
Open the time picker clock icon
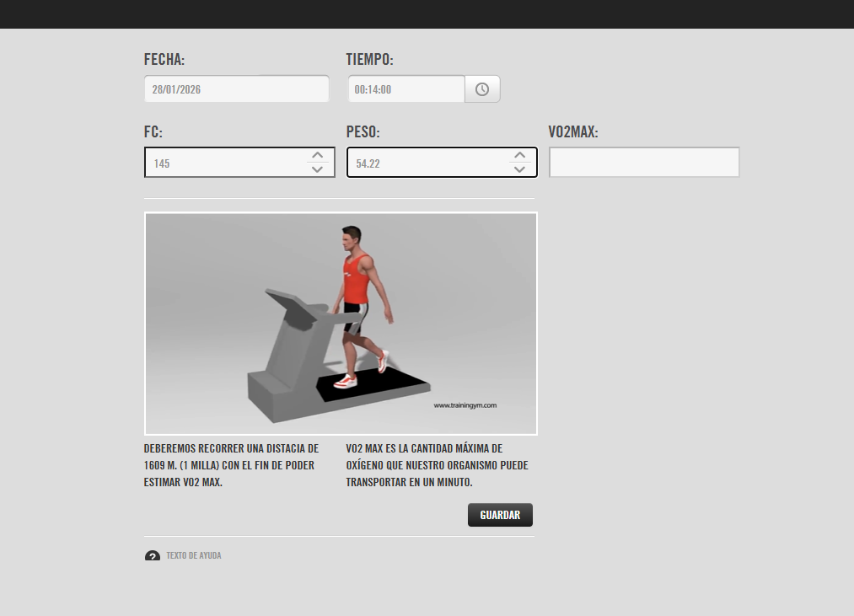482,89
